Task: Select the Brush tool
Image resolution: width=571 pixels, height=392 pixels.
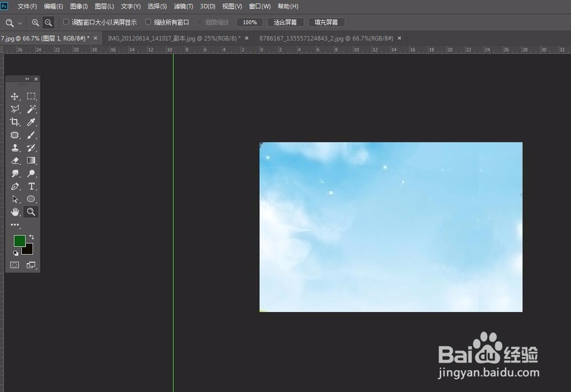Action: [31, 135]
